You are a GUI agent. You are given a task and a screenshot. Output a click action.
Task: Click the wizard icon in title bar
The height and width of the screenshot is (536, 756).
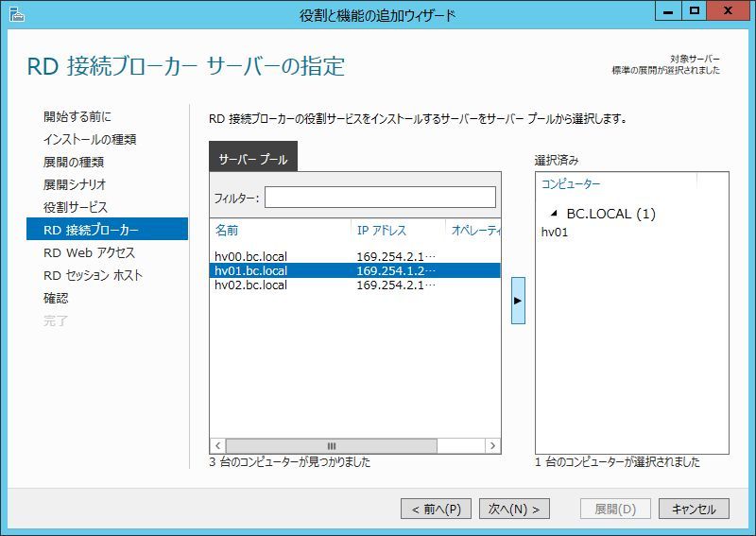(17, 14)
